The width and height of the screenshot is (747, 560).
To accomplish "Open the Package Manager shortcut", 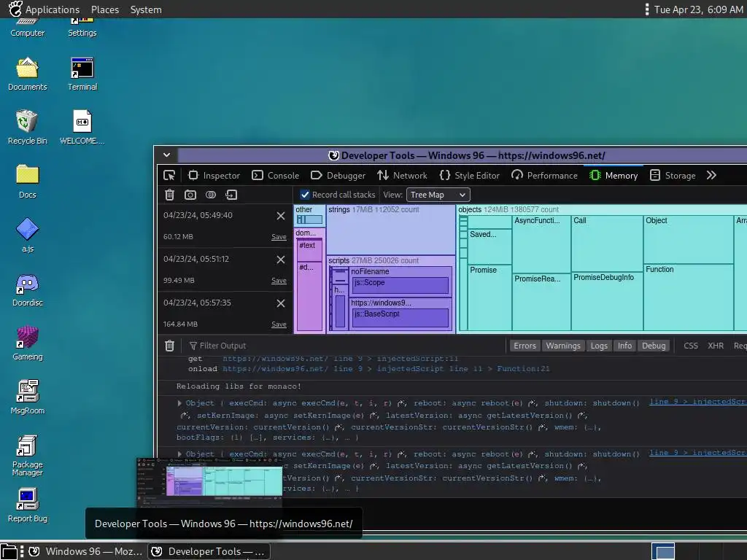I will (27, 455).
